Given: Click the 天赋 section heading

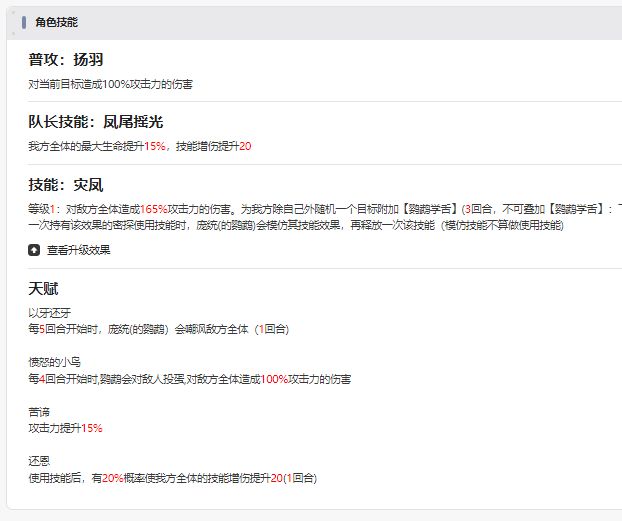Looking at the screenshot, I should pyautogui.click(x=43, y=288).
